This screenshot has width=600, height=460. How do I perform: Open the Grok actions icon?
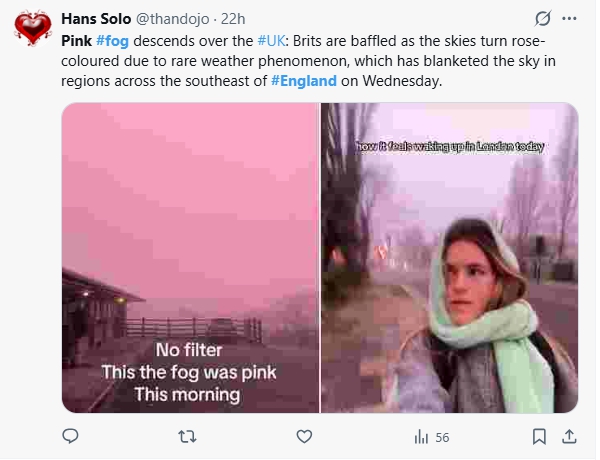point(543,19)
